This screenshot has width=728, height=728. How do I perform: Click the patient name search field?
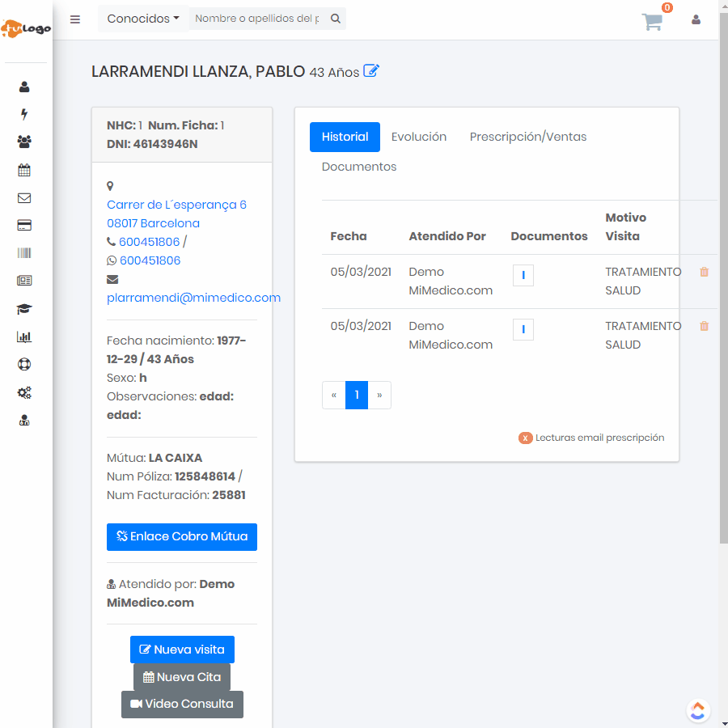257,19
